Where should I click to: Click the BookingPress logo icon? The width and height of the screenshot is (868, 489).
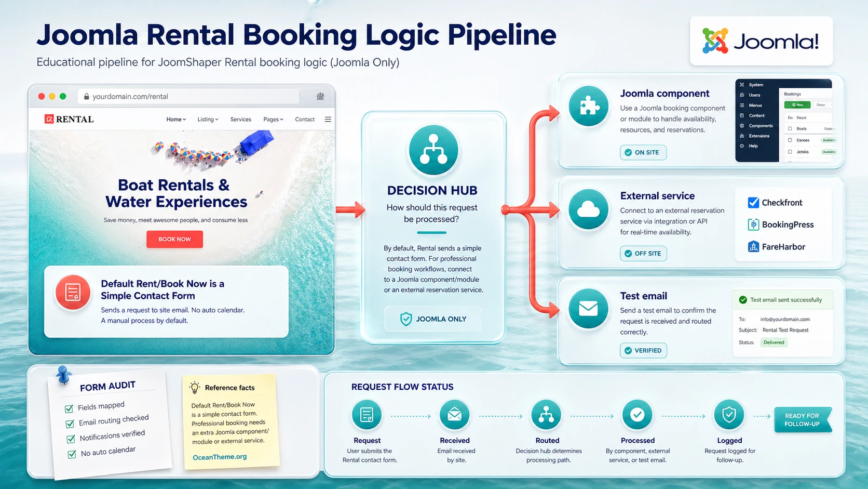(x=753, y=224)
